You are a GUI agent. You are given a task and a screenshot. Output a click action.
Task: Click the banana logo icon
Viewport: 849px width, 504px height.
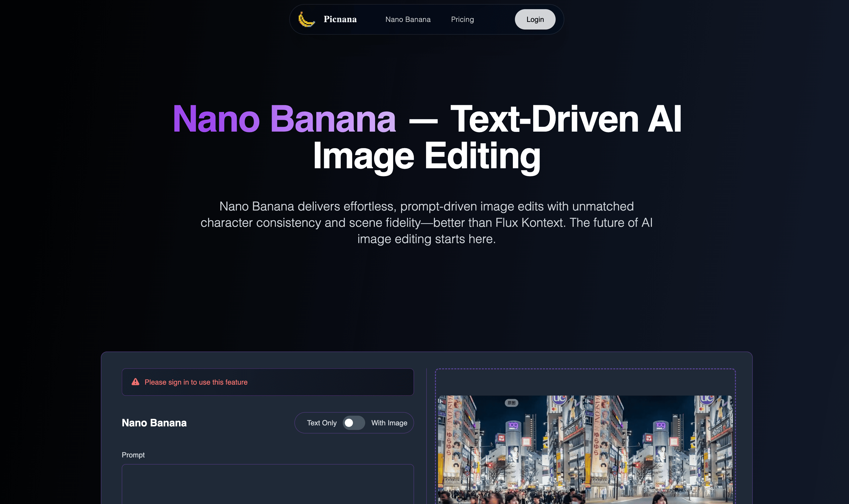point(306,19)
